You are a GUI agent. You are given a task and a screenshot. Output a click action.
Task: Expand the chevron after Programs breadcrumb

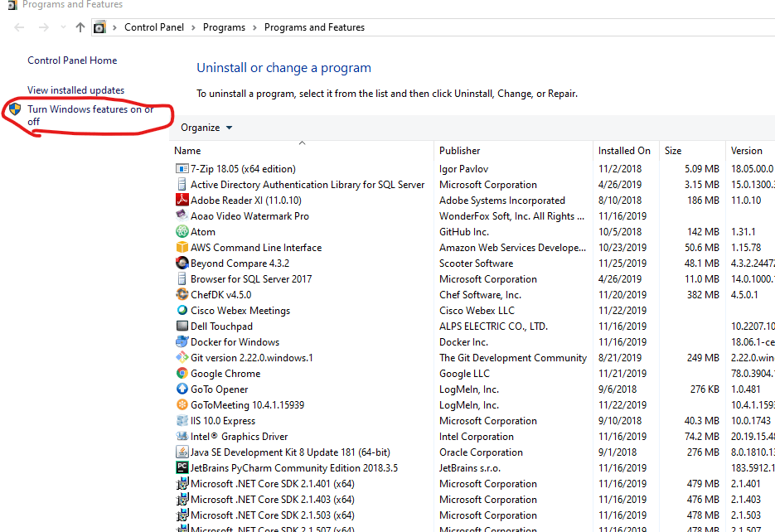tap(254, 27)
